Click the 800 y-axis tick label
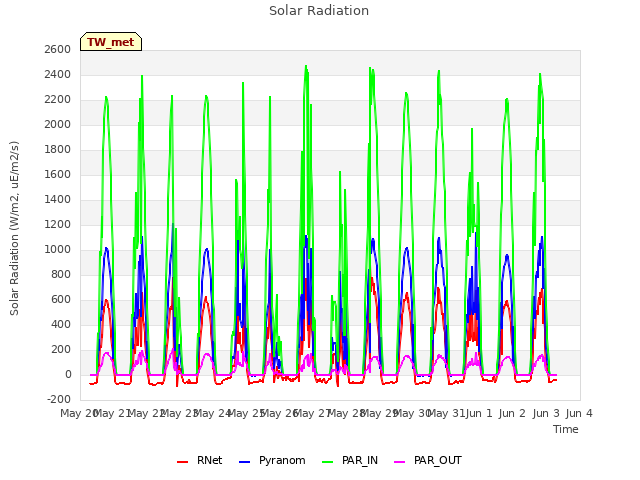This screenshot has width=640, height=480. [x=61, y=275]
